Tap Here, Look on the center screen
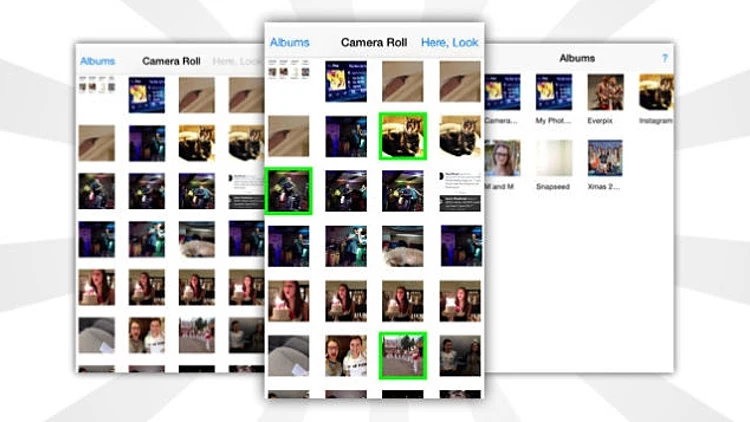The height and width of the screenshot is (422, 750). point(449,43)
